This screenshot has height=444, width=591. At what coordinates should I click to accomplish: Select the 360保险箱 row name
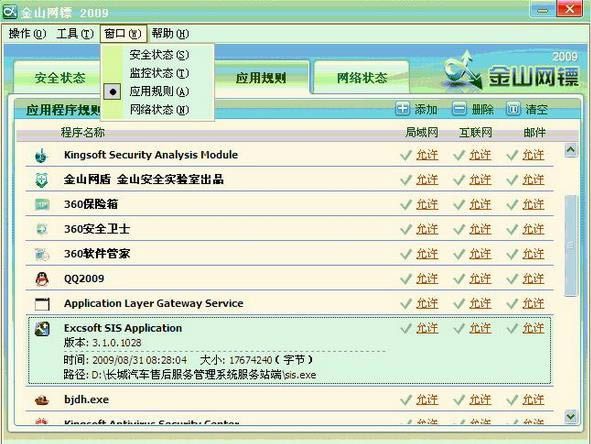coord(91,204)
